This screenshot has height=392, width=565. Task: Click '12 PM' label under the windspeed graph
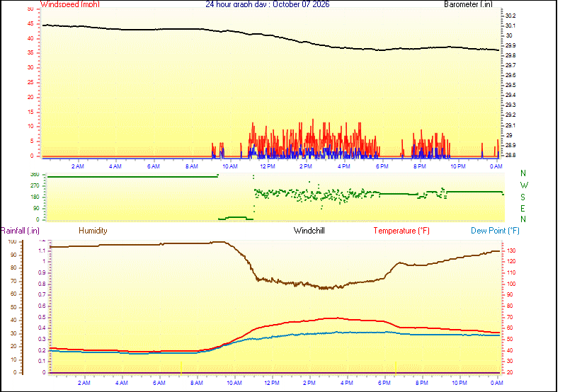coord(268,166)
